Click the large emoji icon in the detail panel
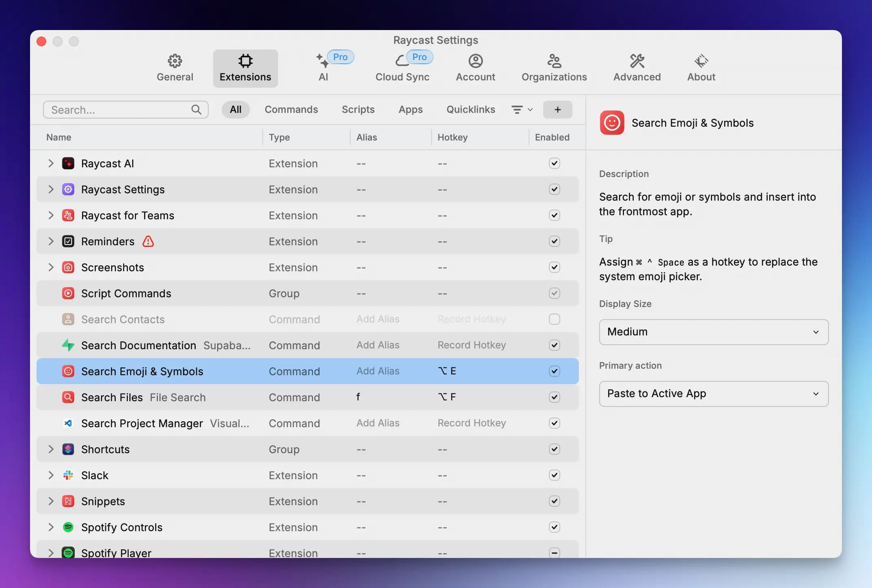This screenshot has width=872, height=588. 612,123
